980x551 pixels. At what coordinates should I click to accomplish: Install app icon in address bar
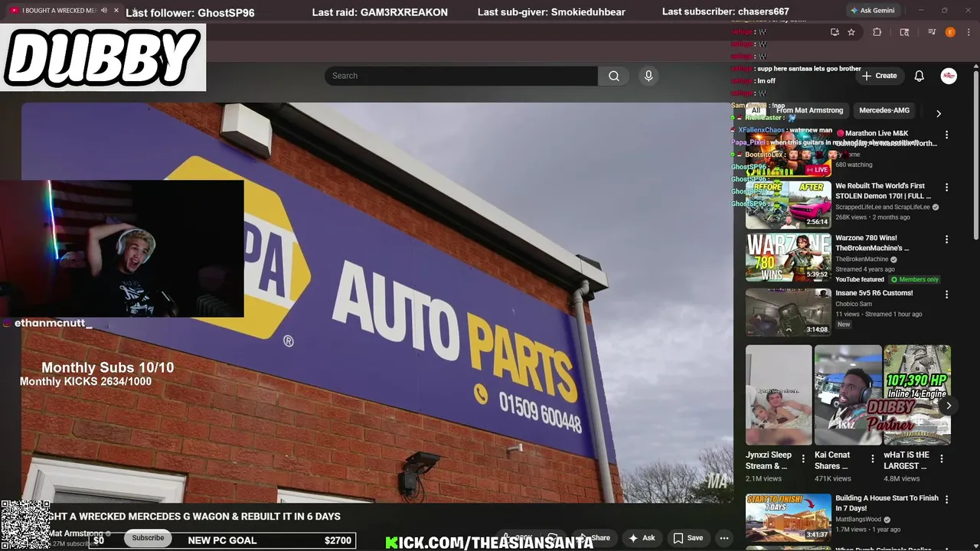pos(835,32)
